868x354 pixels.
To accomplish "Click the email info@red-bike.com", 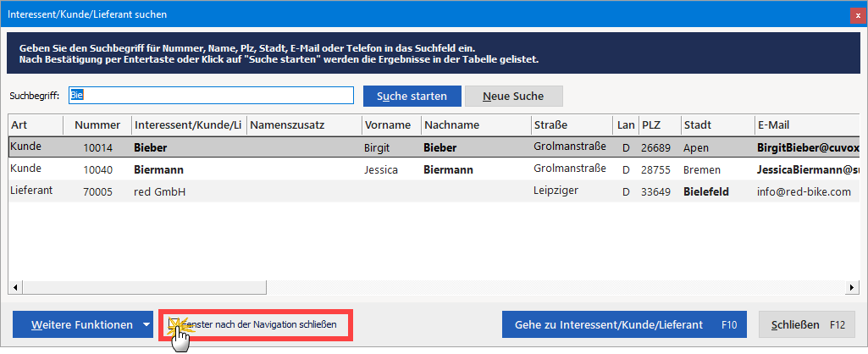I will pyautogui.click(x=804, y=192).
